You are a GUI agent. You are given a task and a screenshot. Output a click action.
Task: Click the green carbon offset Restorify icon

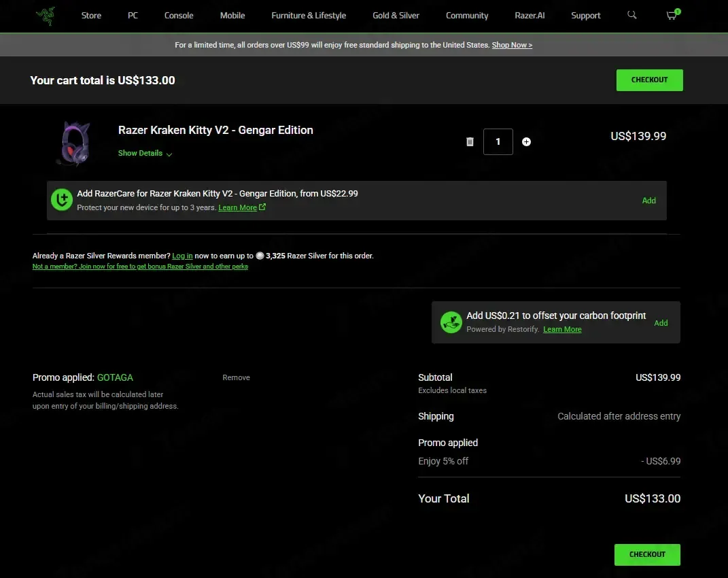coord(451,322)
